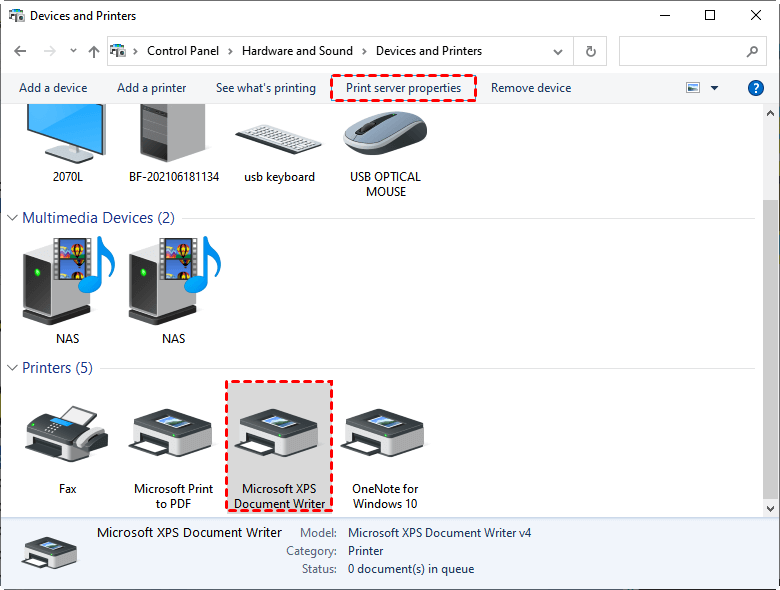Select the second NAS multimedia device
Image resolution: width=780 pixels, height=590 pixels.
[174, 280]
